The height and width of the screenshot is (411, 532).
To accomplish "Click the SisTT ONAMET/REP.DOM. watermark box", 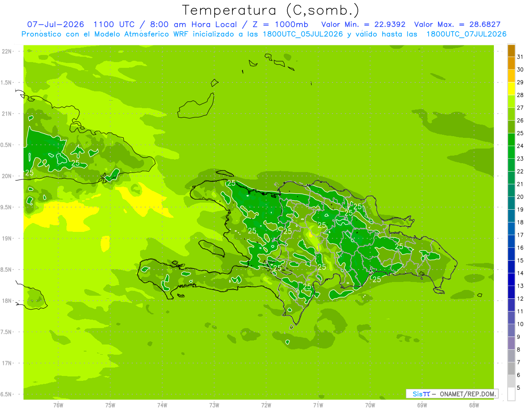I will [x=452, y=394].
